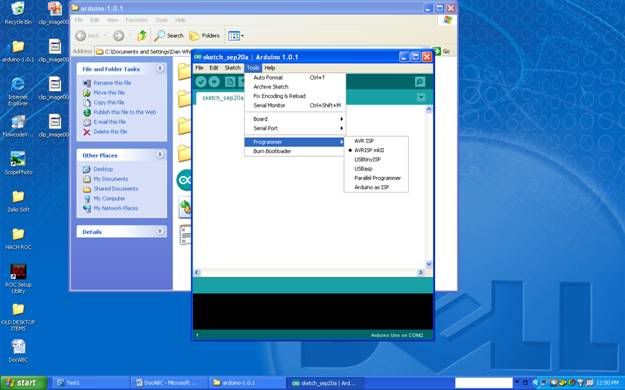
Task: Click Move this file task link
Action: click(109, 93)
